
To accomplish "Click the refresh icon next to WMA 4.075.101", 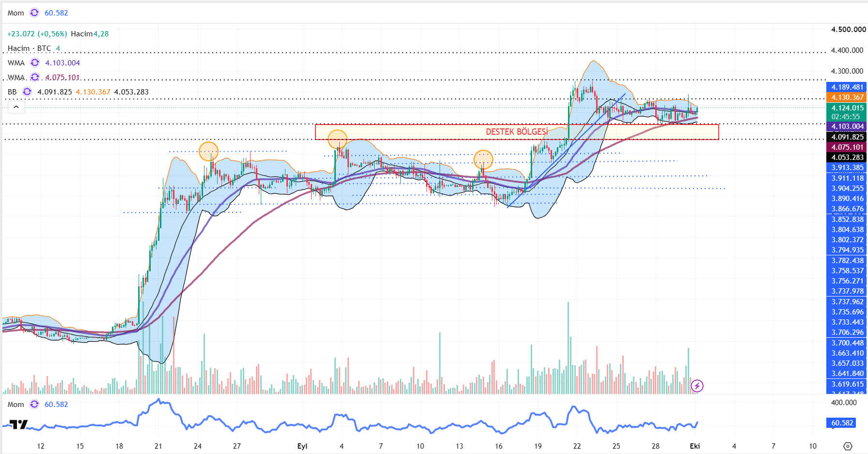I will point(35,77).
